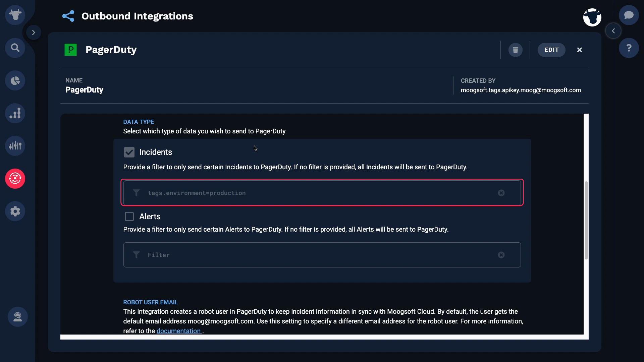Clear the Alerts filter with X icon
The width and height of the screenshot is (644, 362).
tap(501, 255)
